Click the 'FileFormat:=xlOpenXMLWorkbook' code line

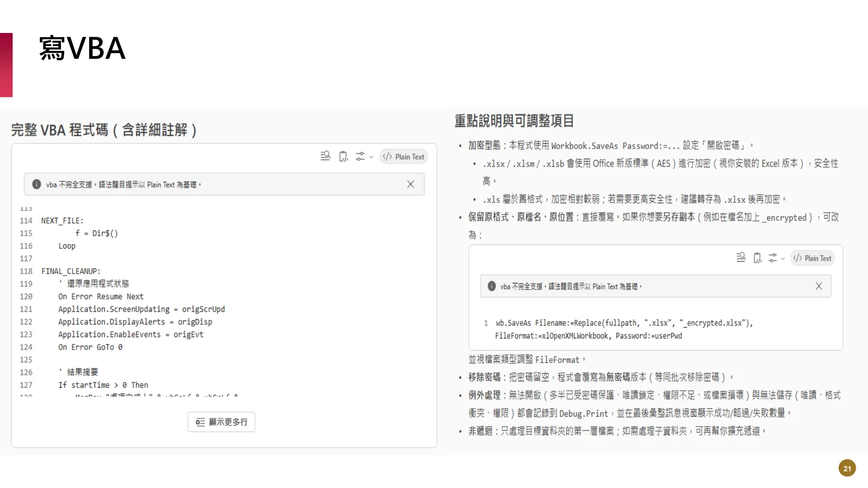589,336
